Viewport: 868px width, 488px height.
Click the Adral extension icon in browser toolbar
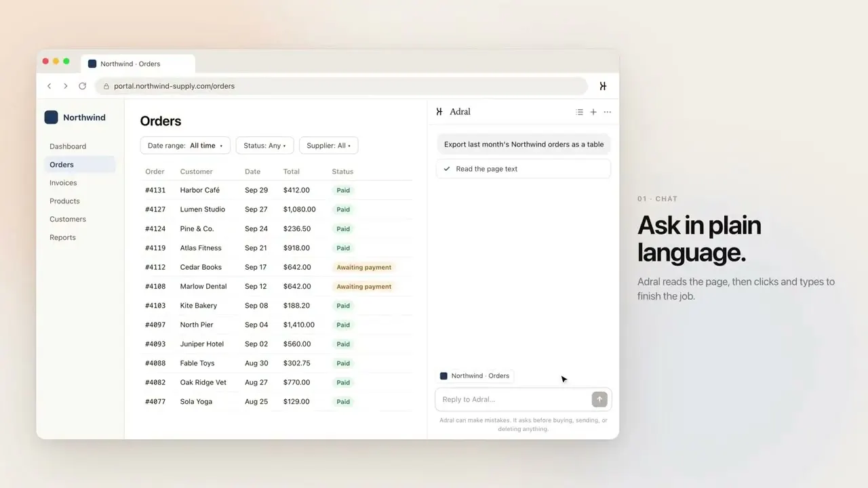pos(603,86)
